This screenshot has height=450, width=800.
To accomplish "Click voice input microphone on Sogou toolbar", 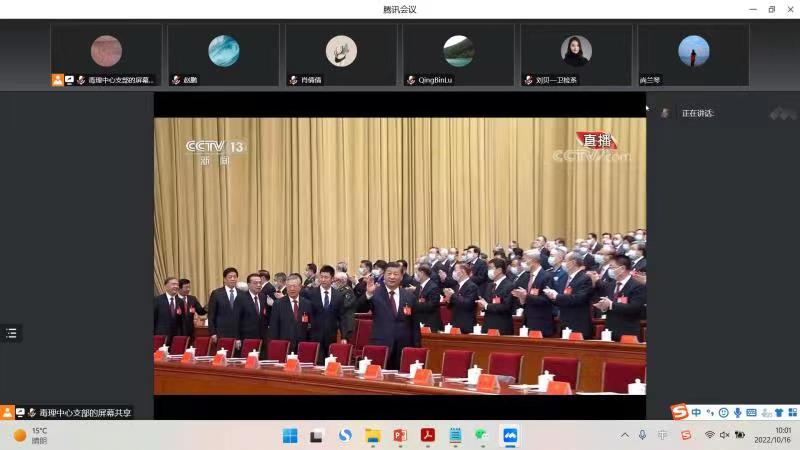I will point(738,412).
